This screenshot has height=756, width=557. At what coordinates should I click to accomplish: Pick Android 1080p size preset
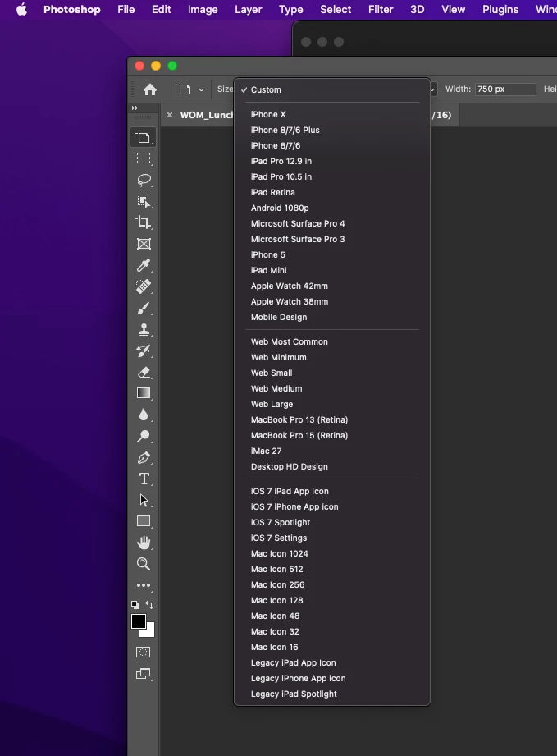332,208
